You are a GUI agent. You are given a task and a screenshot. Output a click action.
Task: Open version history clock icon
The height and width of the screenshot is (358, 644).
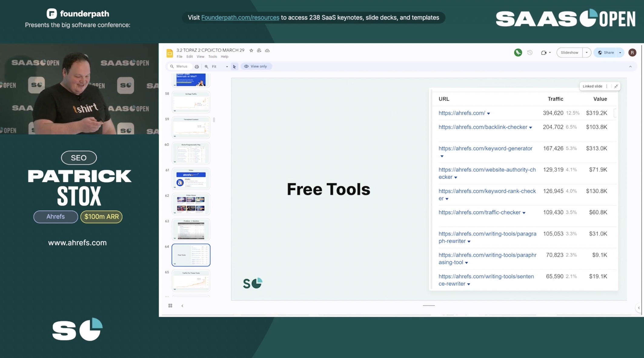click(530, 52)
